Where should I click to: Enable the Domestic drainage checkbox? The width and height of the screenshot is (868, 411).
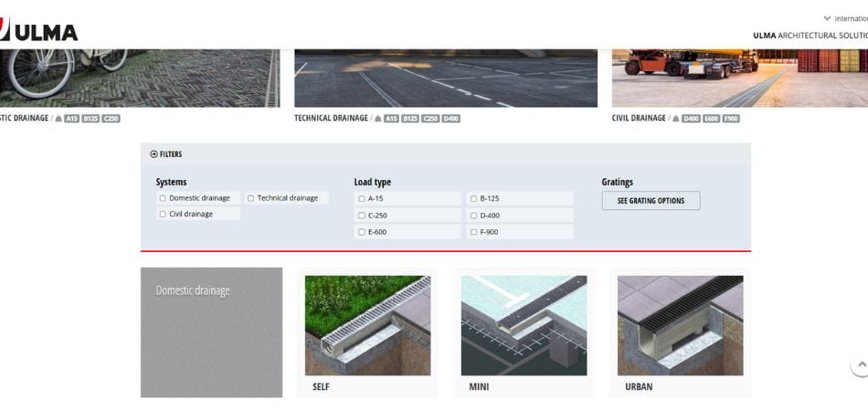(x=163, y=198)
